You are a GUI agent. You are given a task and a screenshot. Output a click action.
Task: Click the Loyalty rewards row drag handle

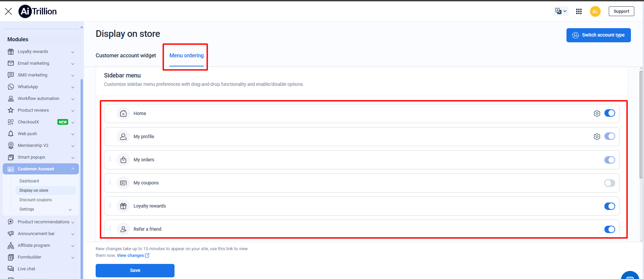click(x=110, y=205)
